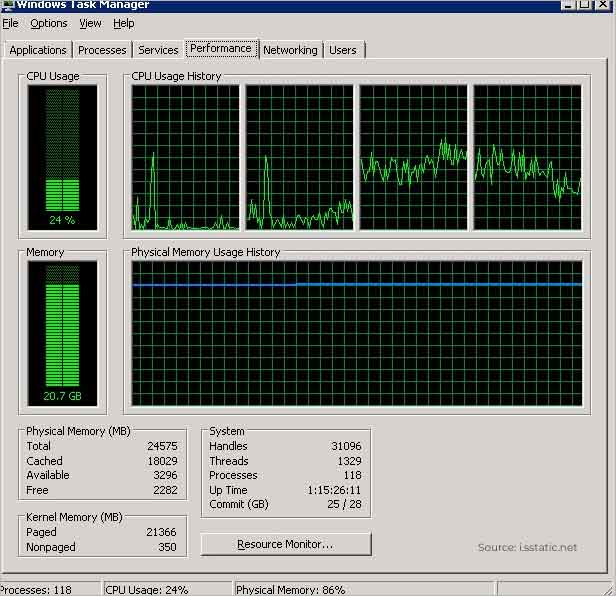This screenshot has height=596, width=616.
Task: Click the System Processes value 118
Action: (352, 475)
